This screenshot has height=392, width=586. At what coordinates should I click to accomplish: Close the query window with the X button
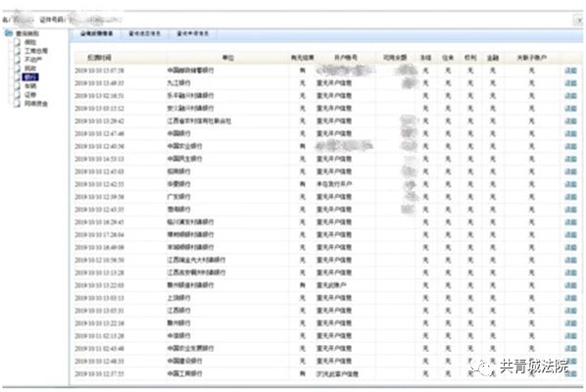coord(578,21)
